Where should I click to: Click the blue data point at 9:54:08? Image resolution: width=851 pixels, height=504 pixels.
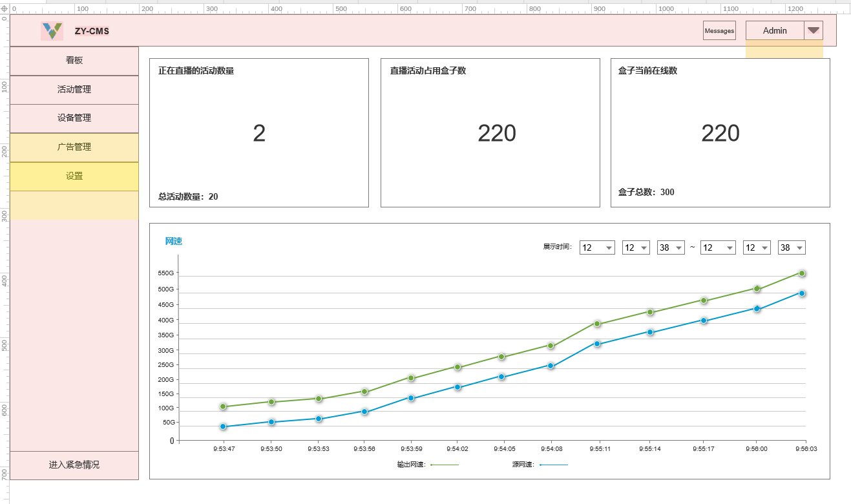[551, 366]
